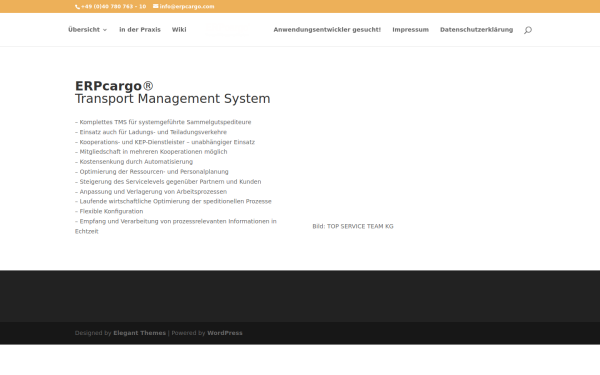The height and width of the screenshot is (375, 600).
Task: Follow the Elegant Themes footer link
Action: [x=139, y=333]
